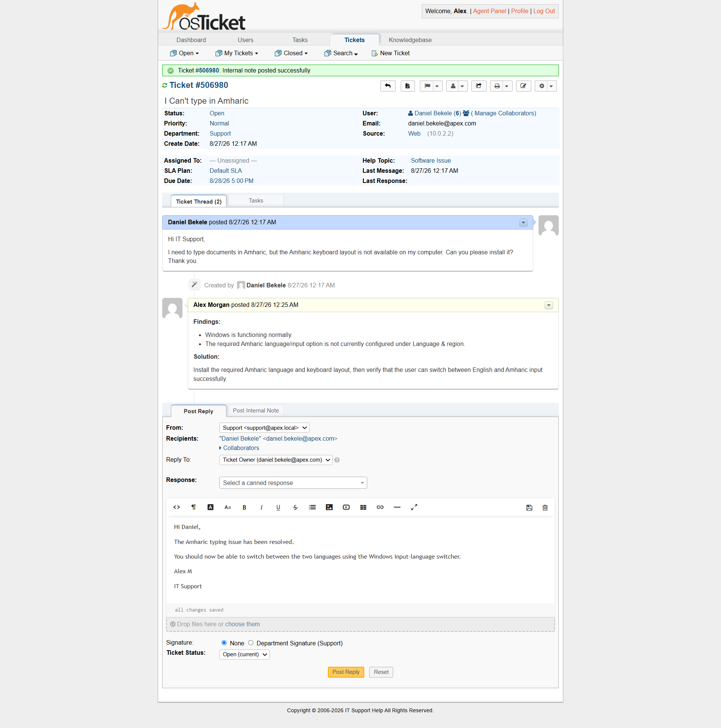Switch to Post Internal Note tab
Viewport: 721px width, 728px height.
click(256, 410)
